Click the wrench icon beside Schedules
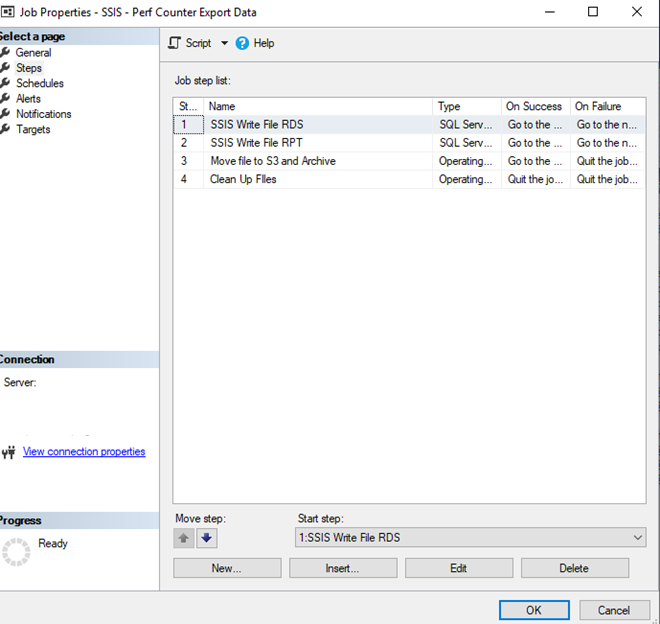The image size is (660, 624). 5,83
